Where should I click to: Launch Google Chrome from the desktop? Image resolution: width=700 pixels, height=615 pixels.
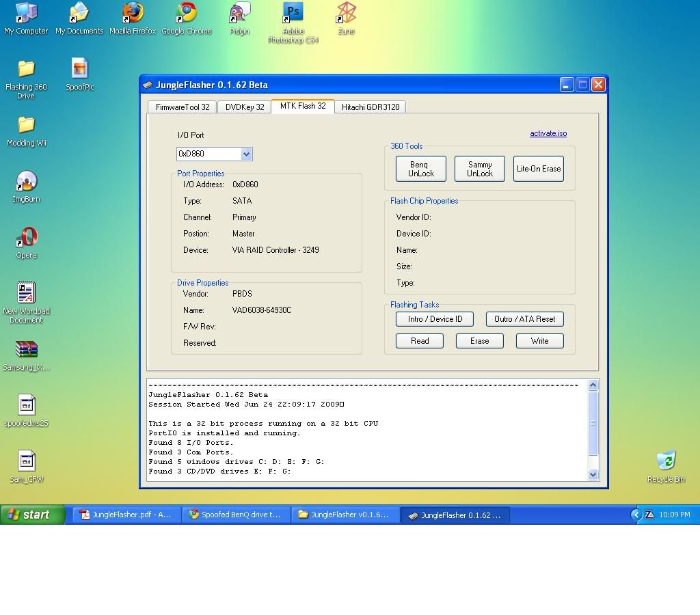pos(186,14)
